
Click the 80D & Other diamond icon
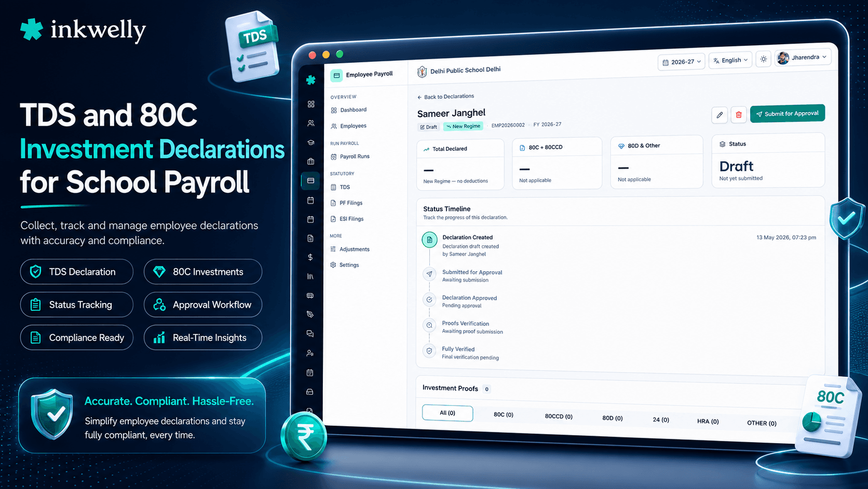tap(621, 146)
